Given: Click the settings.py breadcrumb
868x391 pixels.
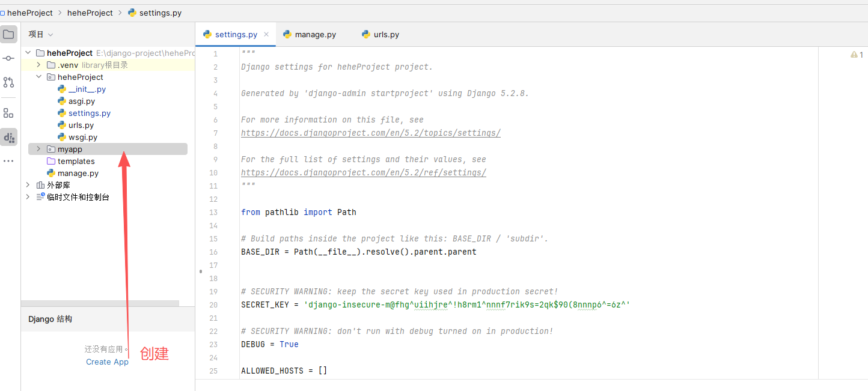Looking at the screenshot, I should click(x=155, y=13).
